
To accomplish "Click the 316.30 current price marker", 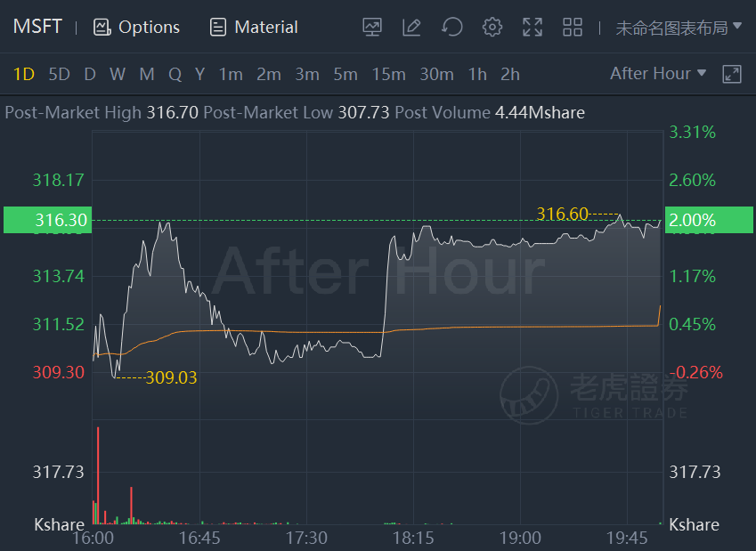I will pyautogui.click(x=48, y=220).
